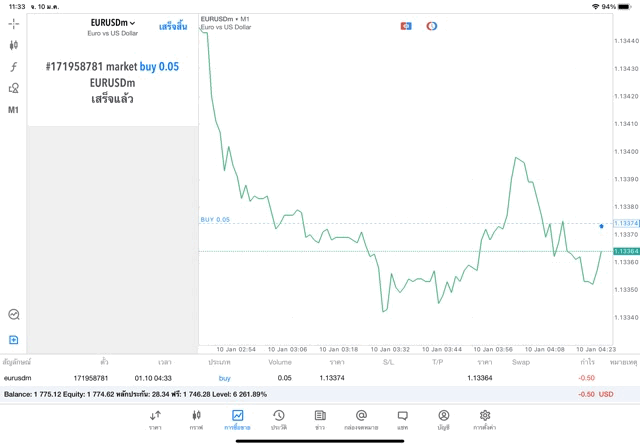The height and width of the screenshot is (447, 640).
Task: Open the objects shapes tool icon
Action: pos(13,88)
